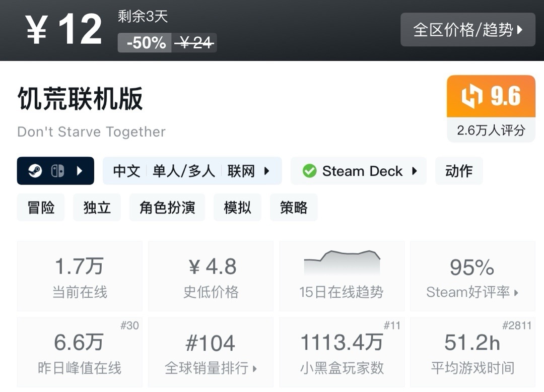Expand language and multiplayer info arrow
This screenshot has height=392, width=544.
(267, 171)
